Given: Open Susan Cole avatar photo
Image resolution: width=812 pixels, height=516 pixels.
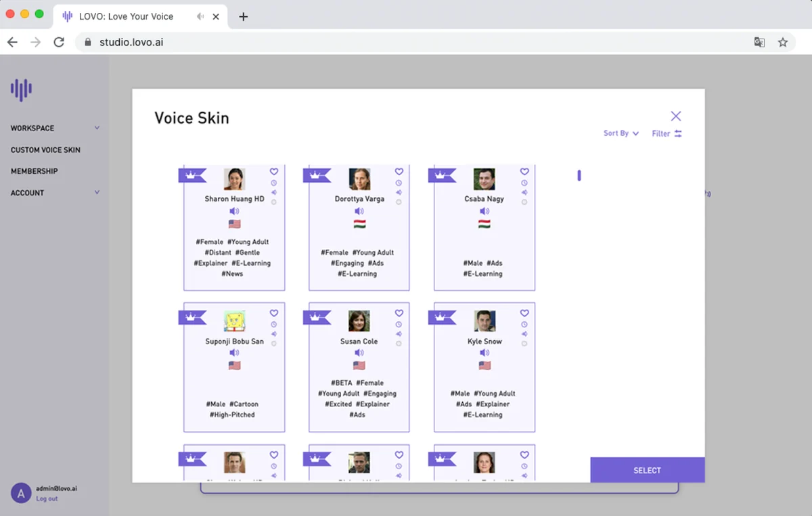Looking at the screenshot, I should point(359,321).
